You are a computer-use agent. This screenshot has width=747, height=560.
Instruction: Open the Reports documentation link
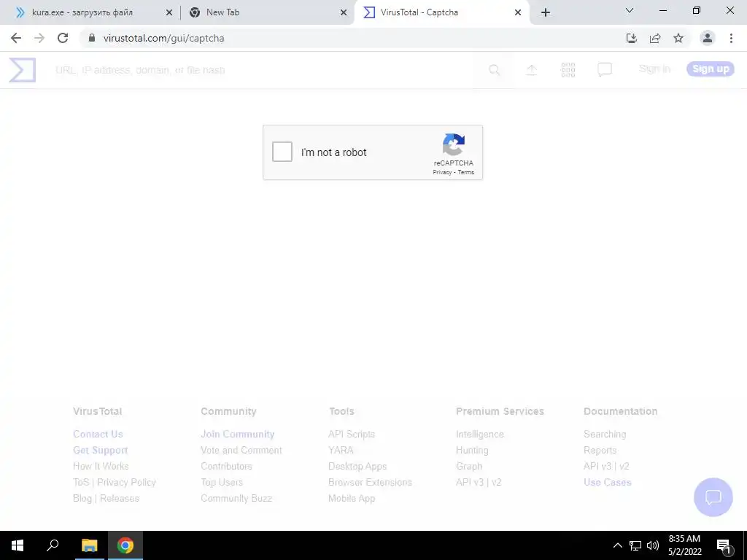600,450
